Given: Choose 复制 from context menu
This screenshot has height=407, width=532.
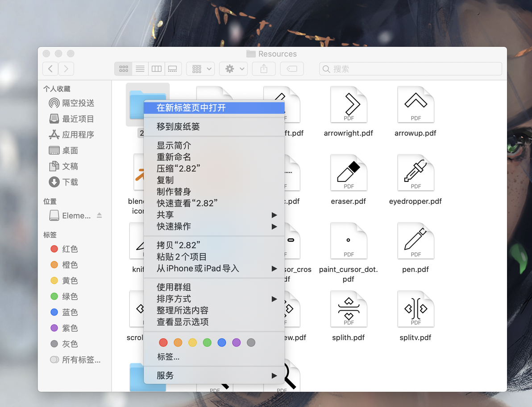Looking at the screenshot, I should point(214,180).
